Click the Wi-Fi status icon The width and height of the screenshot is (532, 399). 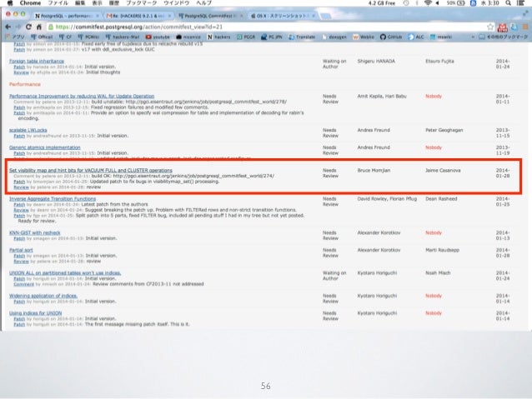(x=428, y=3)
